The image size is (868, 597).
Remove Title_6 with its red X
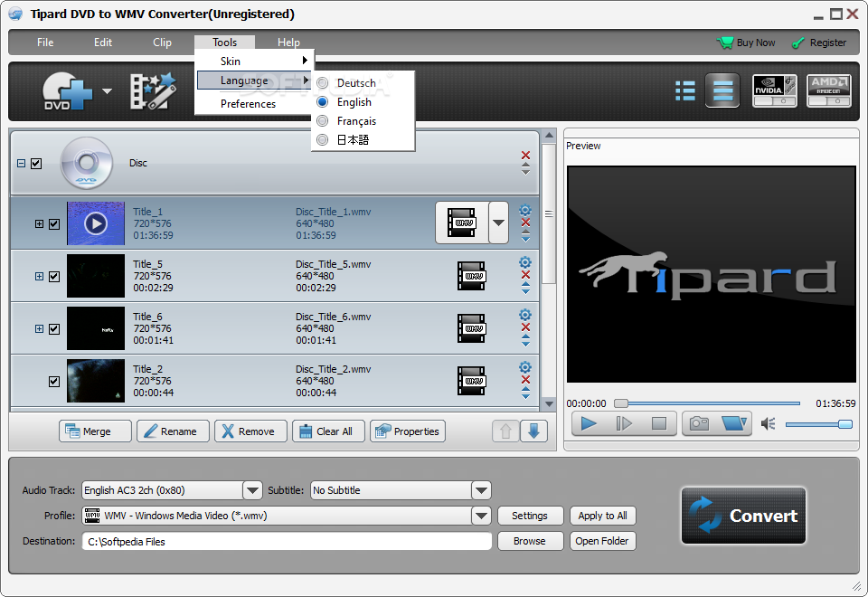click(525, 327)
